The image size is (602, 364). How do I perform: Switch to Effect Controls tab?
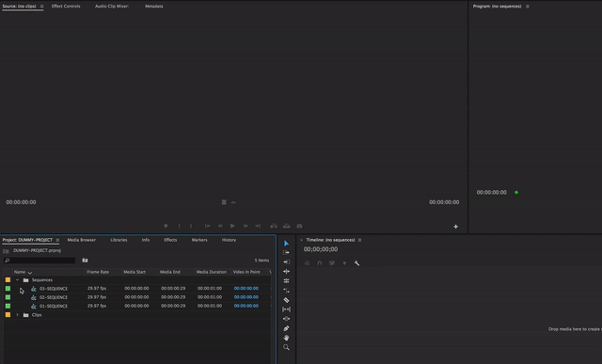coord(66,7)
